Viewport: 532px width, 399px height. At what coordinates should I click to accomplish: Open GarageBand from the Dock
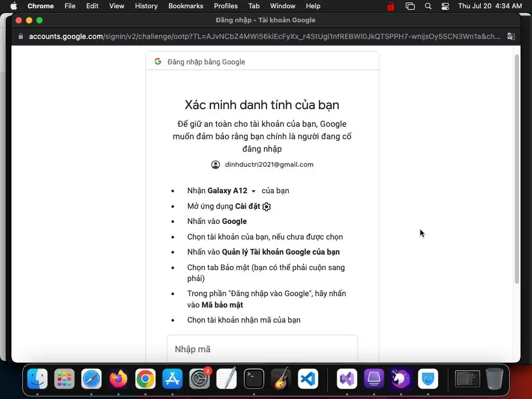[281, 379]
